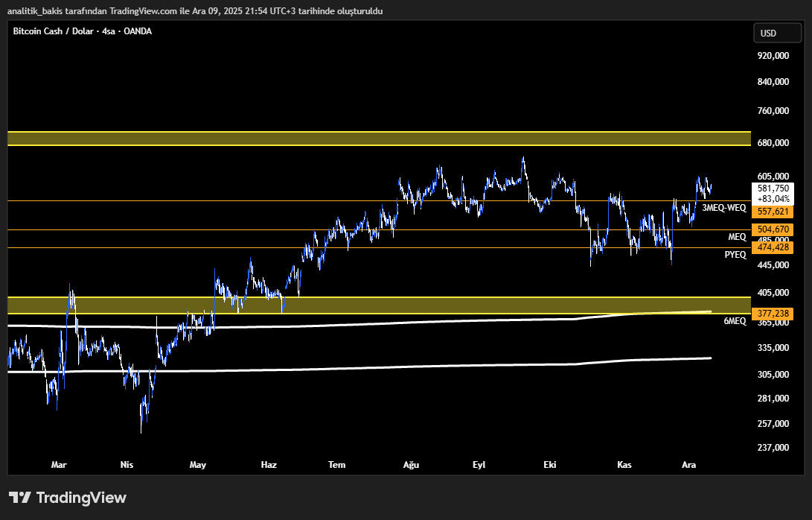
Task: Click the 3MEQ-WEQ level label
Action: [724, 208]
